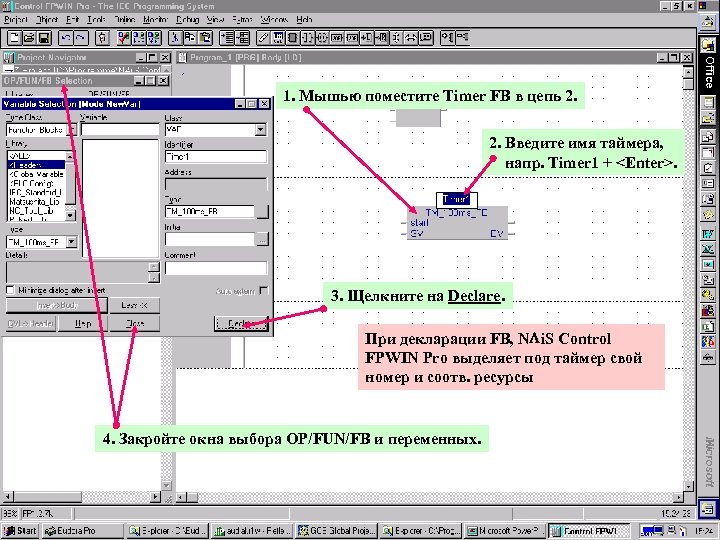
Task: Click the Close button in Variable Selection
Action: [x=135, y=323]
